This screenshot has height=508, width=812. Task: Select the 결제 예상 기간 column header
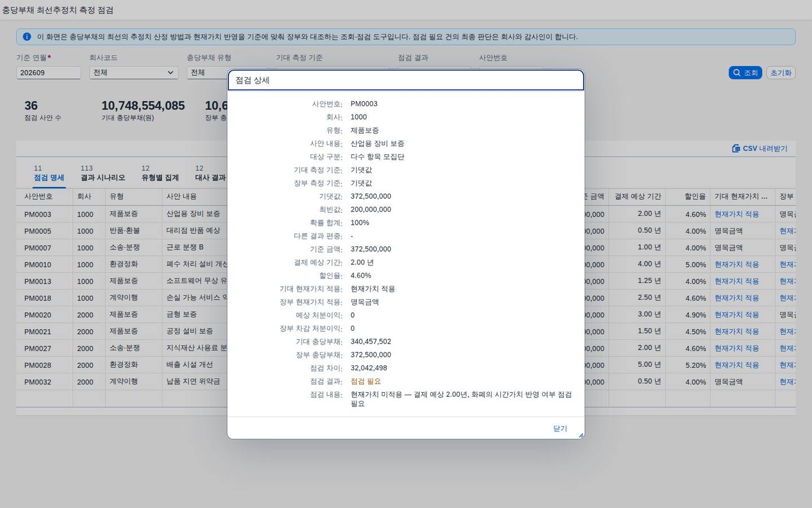tap(638, 196)
